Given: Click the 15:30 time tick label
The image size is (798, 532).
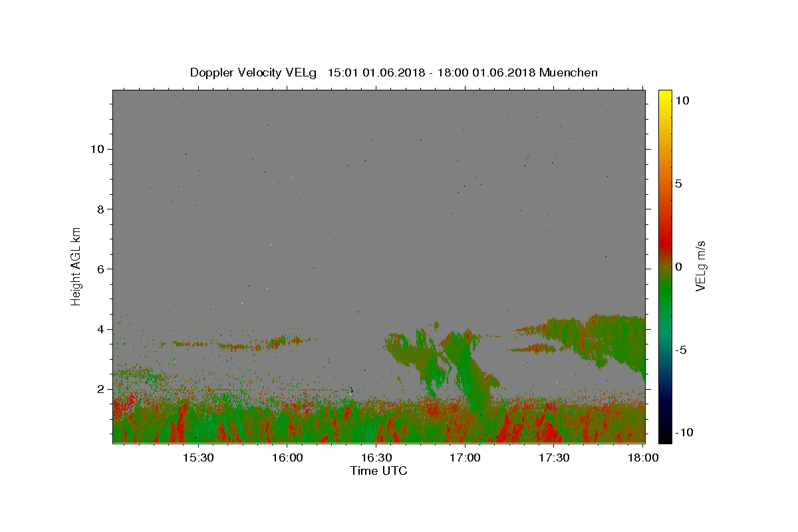Looking at the screenshot, I should 198,458.
